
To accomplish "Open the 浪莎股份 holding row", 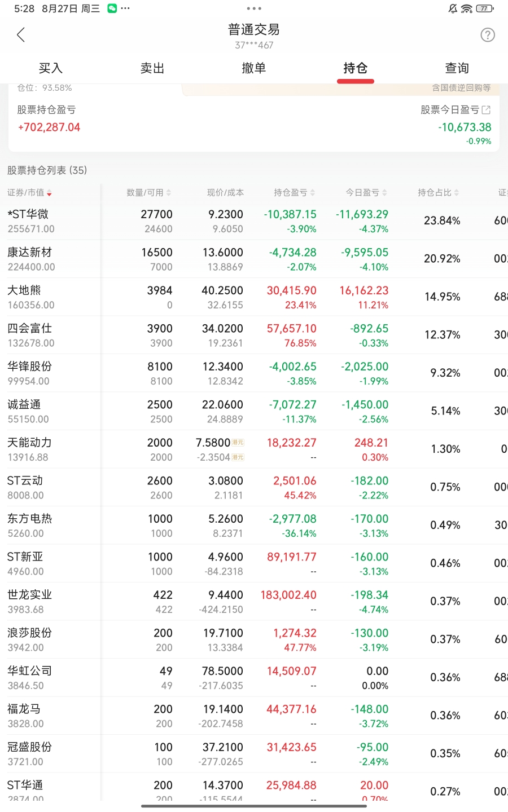I will coord(254,639).
